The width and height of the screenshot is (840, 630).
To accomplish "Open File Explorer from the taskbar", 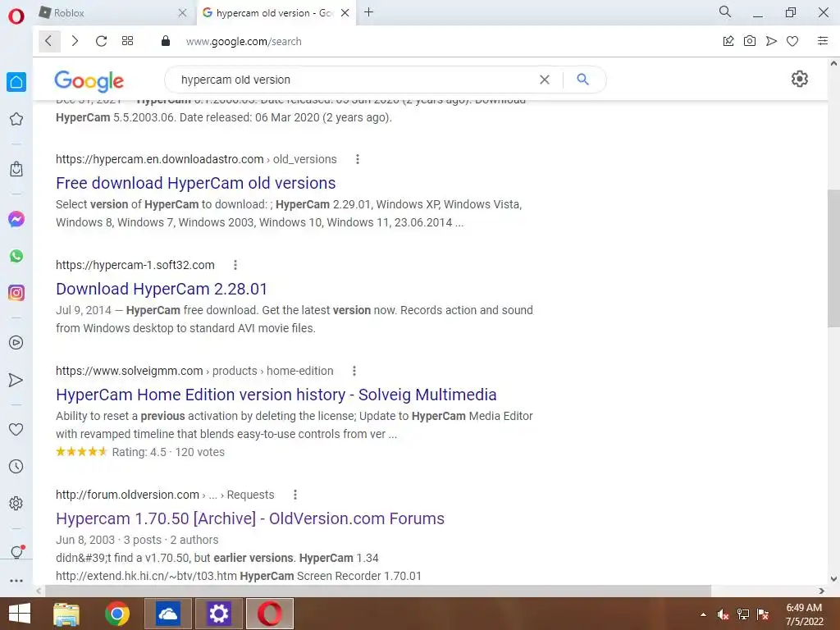I will click(66, 614).
